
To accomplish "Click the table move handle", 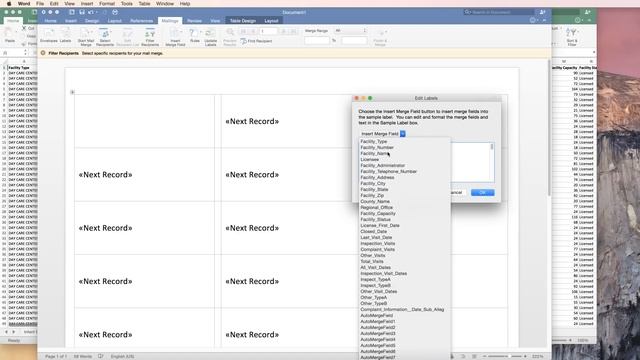I will pyautogui.click(x=72, y=92).
